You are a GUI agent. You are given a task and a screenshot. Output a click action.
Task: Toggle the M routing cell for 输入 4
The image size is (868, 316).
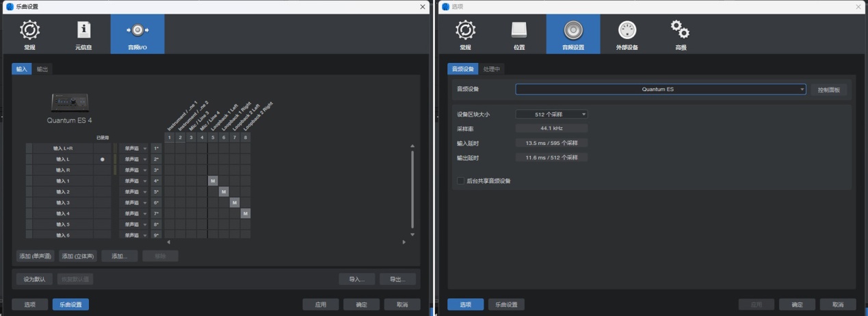pos(245,213)
